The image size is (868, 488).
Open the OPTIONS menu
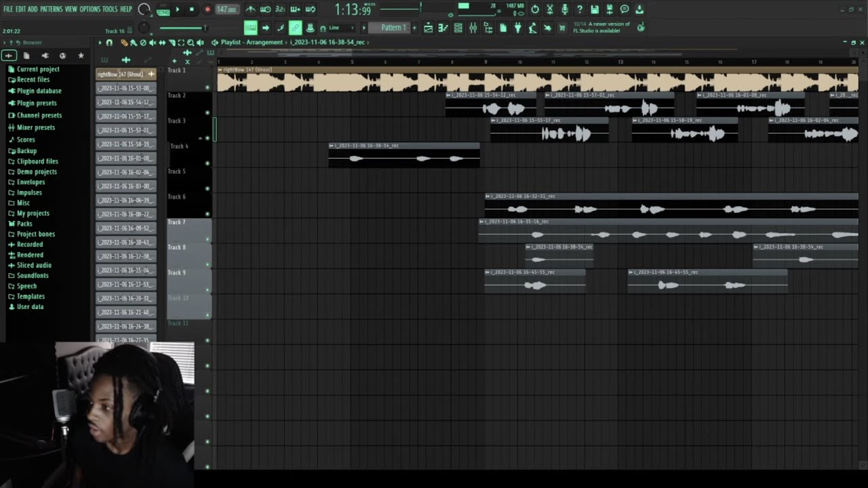pos(90,9)
